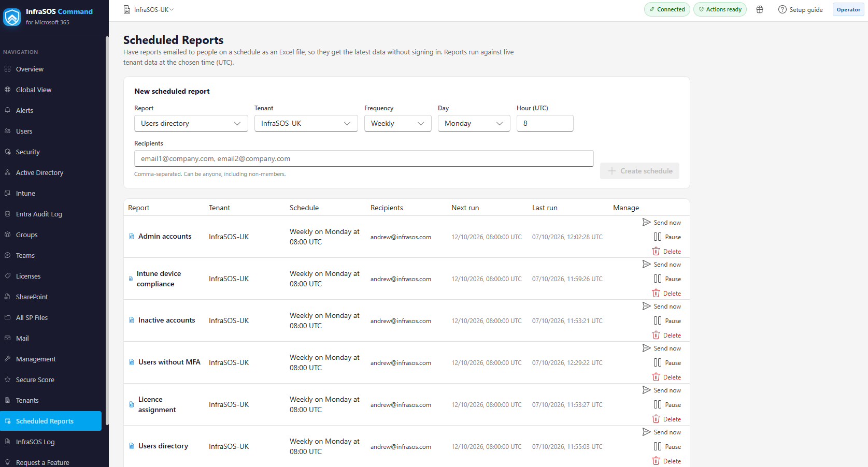868x467 pixels.
Task: Click the Licenses sidebar icon
Action: tap(7, 276)
